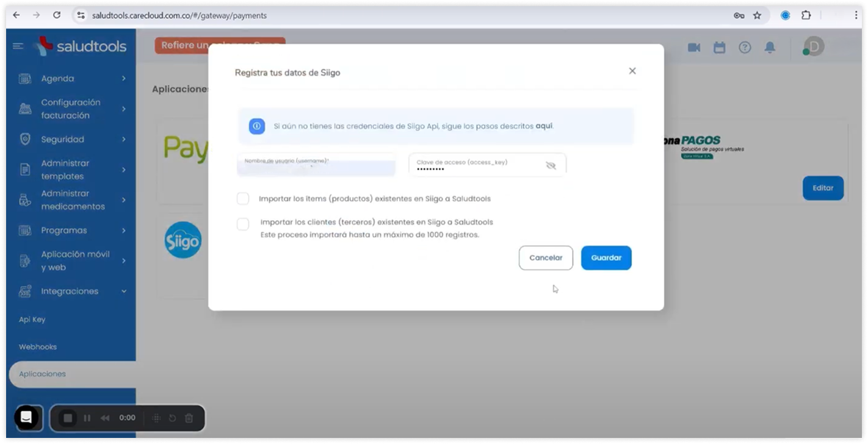Stop the screen recording
Screen dimensions: 868x444
click(x=68, y=418)
